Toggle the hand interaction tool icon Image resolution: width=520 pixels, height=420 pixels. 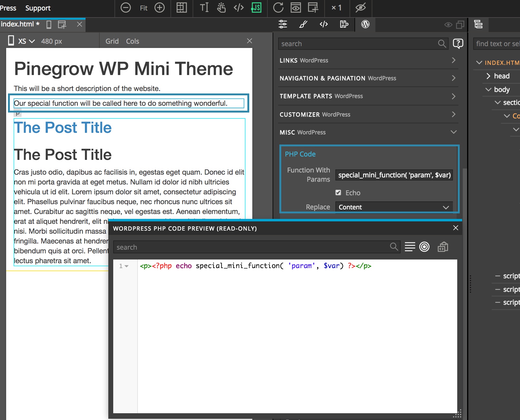point(221,8)
